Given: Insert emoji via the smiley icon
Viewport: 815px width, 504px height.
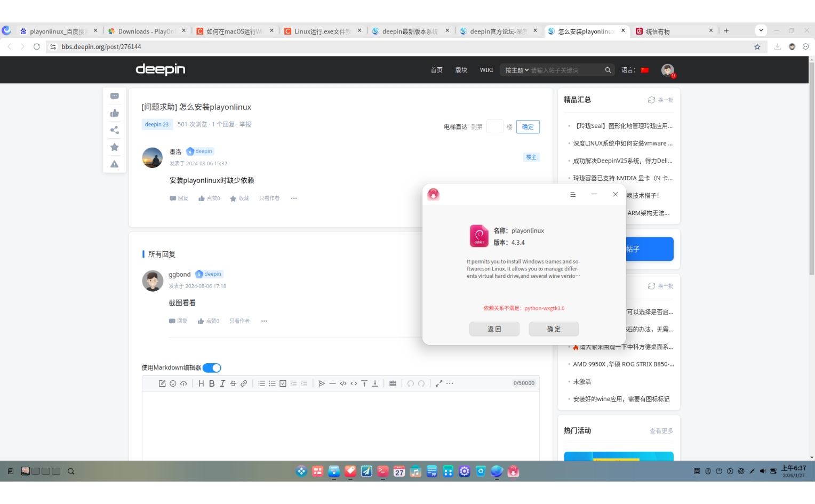Looking at the screenshot, I should (173, 383).
